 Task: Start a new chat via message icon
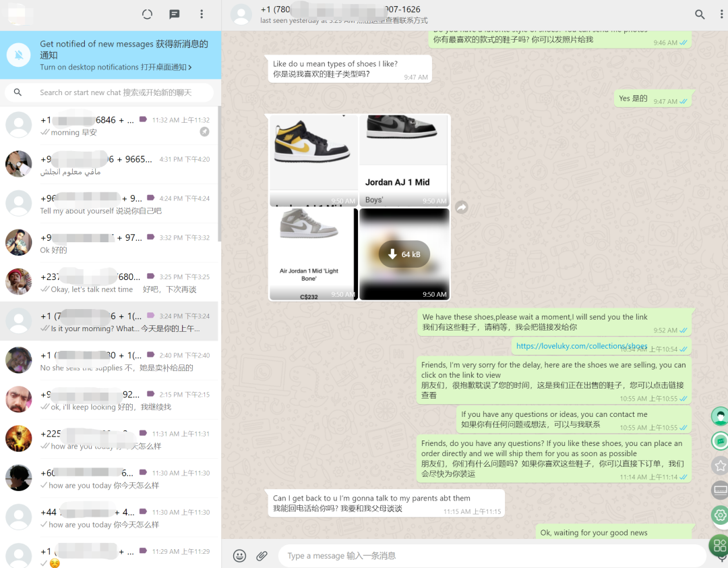click(x=175, y=14)
